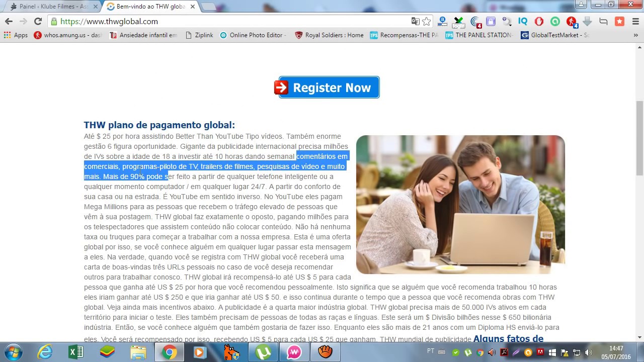Click the page vertical scrollbar thumb
Viewport: 644px width, 362px height.
click(x=639, y=138)
